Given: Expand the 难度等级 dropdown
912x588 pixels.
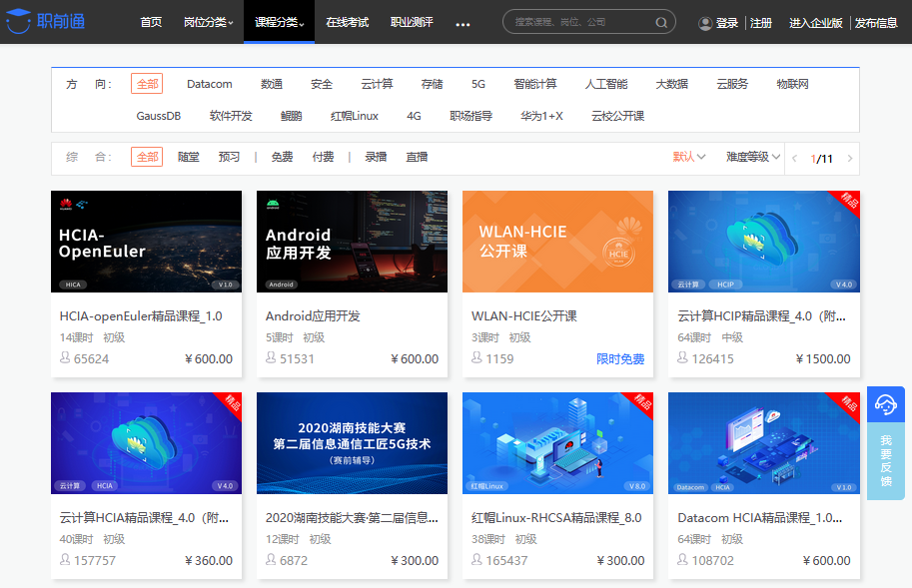Looking at the screenshot, I should pos(752,157).
